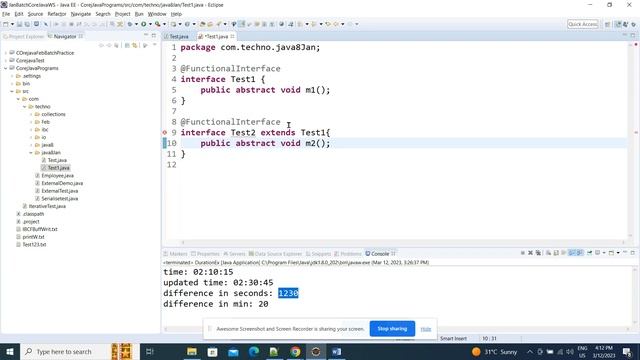Image resolution: width=640 pixels, height=360 pixels.
Task: Switch to the Problems tab
Action: pos(348,253)
